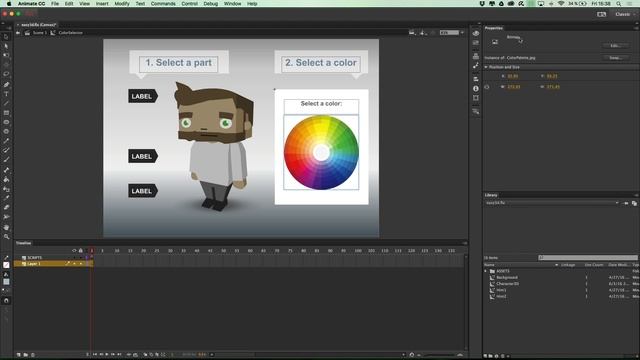The height and width of the screenshot is (360, 640).
Task: Select the Oval tool
Action: [x=6, y=122]
